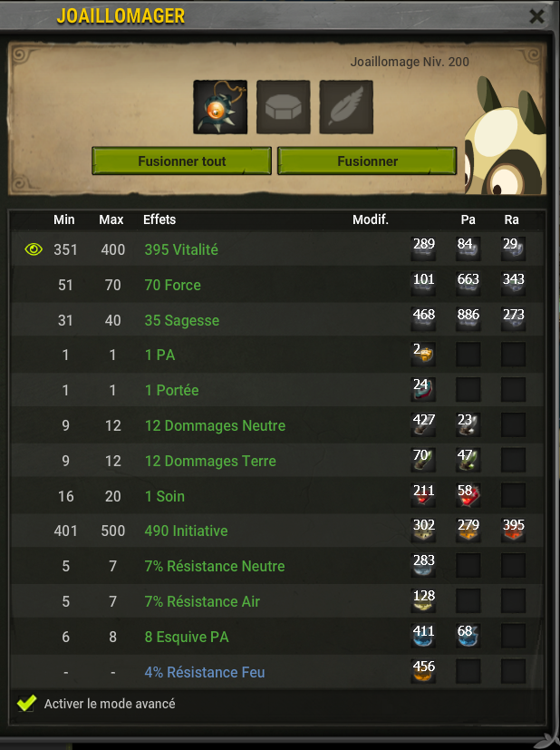Close the Joaillomager window
Screen dimensions: 560x750
537,16
